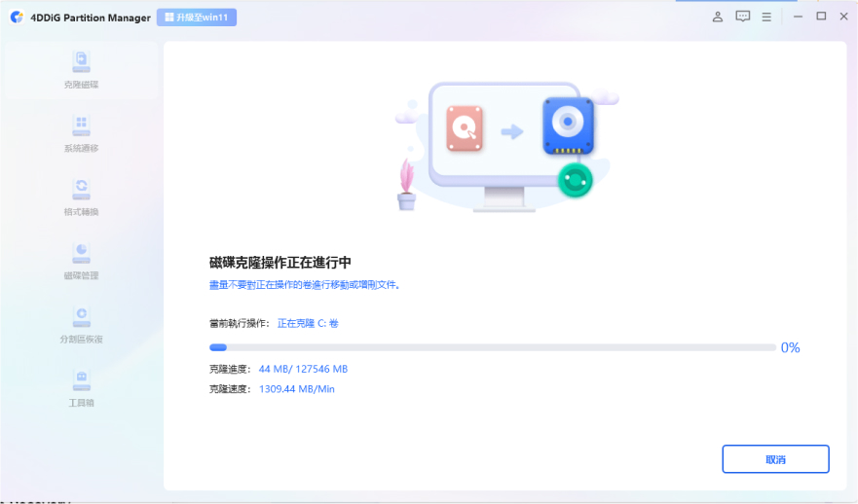Go to 磁碟管理 disk management icon
Screen dimensions: 858x504
pyautogui.click(x=81, y=253)
